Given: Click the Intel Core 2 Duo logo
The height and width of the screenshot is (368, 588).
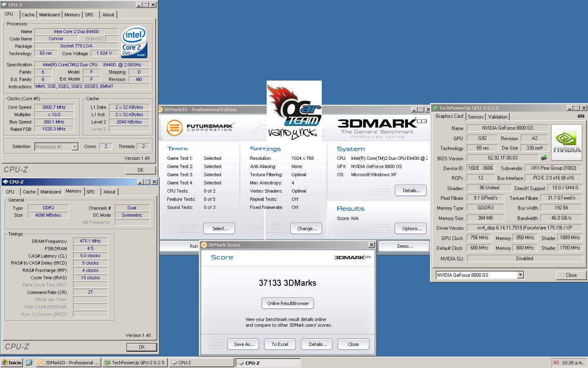Looking at the screenshot, I should [134, 43].
